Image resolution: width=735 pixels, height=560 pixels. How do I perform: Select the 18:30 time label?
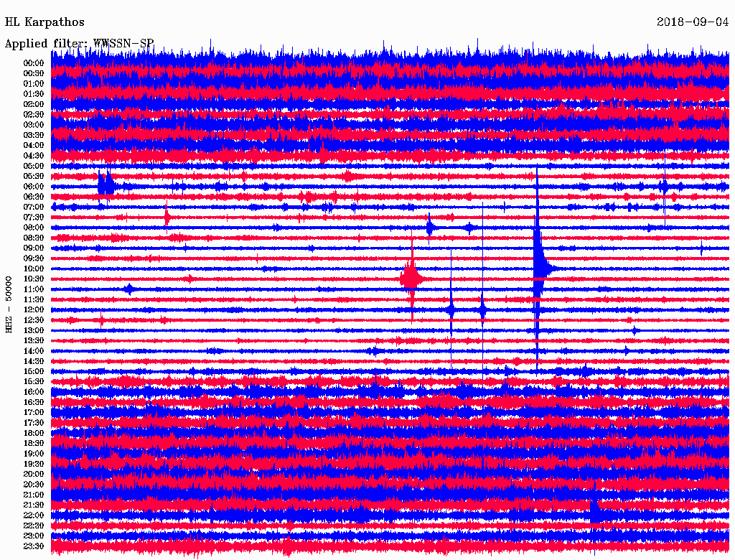[x=34, y=444]
